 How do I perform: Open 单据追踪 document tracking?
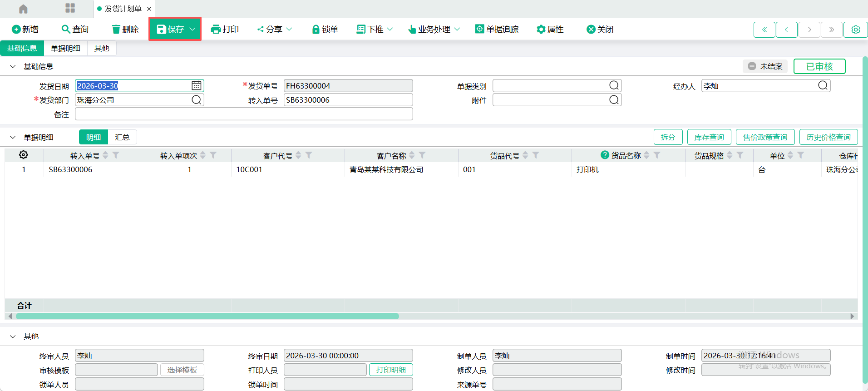497,30
